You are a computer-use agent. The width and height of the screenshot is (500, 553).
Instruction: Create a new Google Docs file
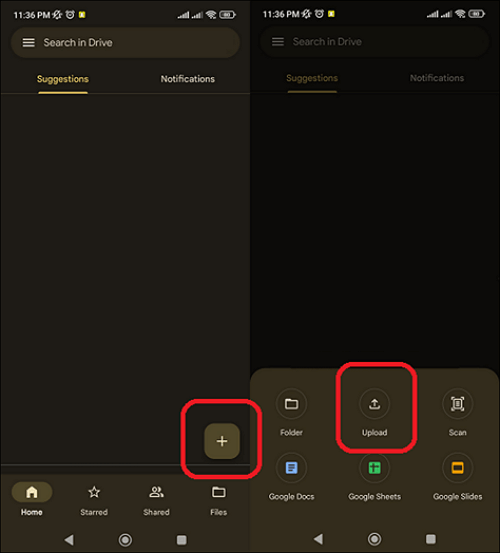pyautogui.click(x=291, y=476)
